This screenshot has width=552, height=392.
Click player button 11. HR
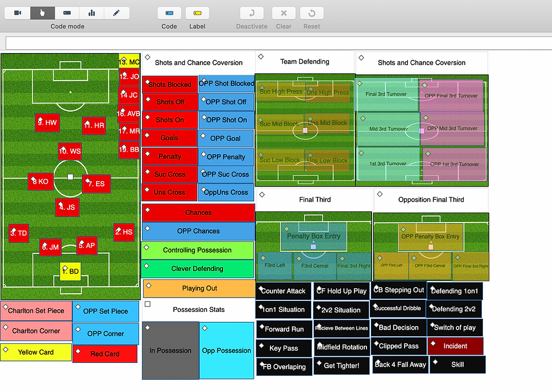94,126
